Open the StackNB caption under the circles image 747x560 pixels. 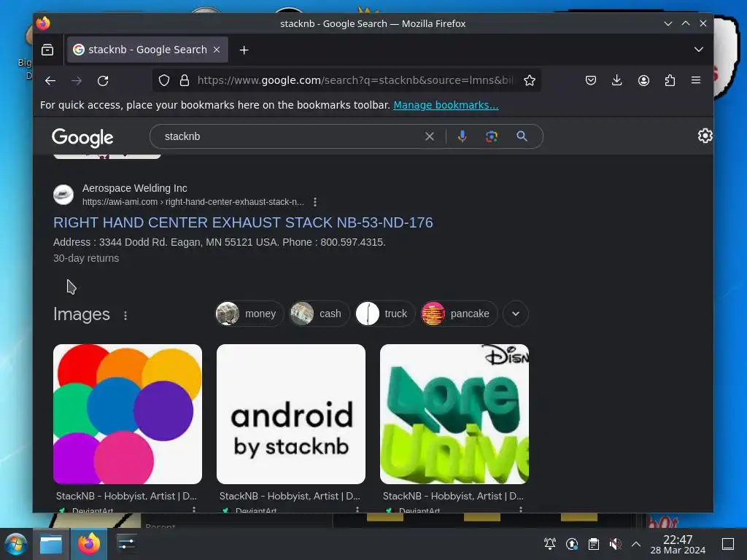tap(126, 496)
